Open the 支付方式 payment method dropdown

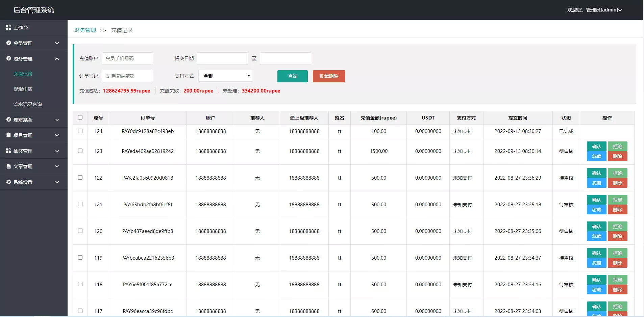pyautogui.click(x=225, y=76)
